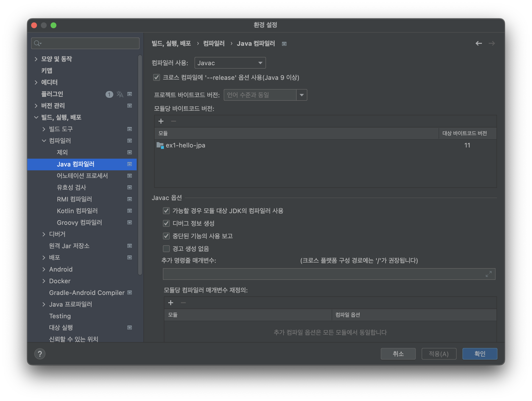Click the additional command-line parameters input field

coord(323,274)
